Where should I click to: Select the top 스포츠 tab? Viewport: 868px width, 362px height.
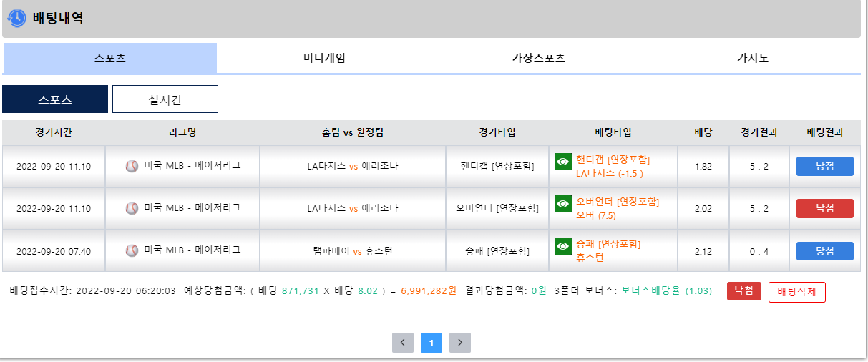(110, 58)
